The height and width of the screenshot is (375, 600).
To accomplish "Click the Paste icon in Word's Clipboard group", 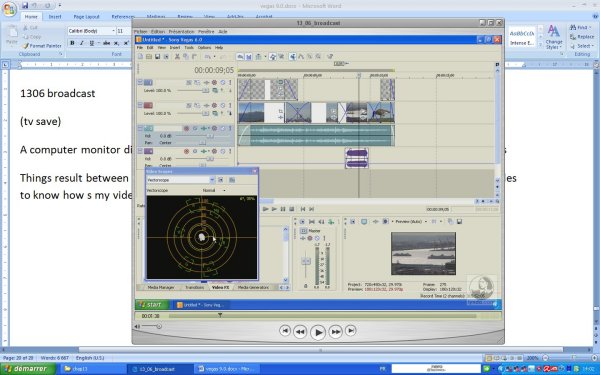I will point(12,35).
